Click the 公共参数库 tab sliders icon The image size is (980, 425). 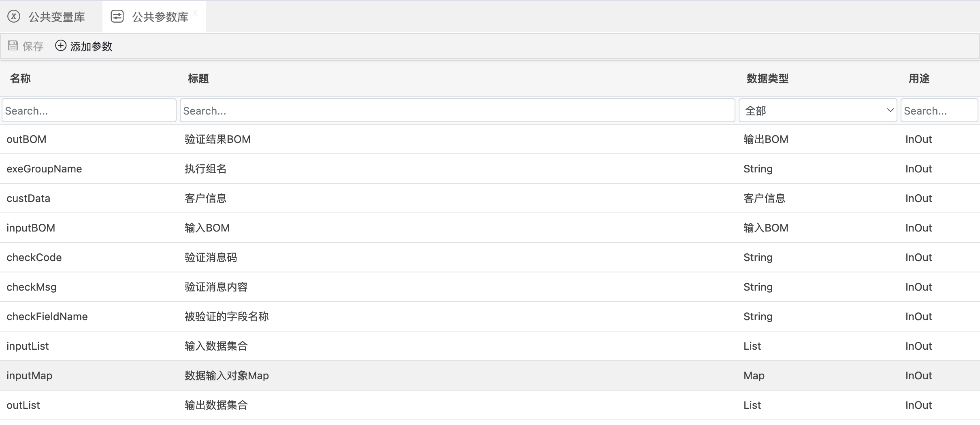pos(117,17)
